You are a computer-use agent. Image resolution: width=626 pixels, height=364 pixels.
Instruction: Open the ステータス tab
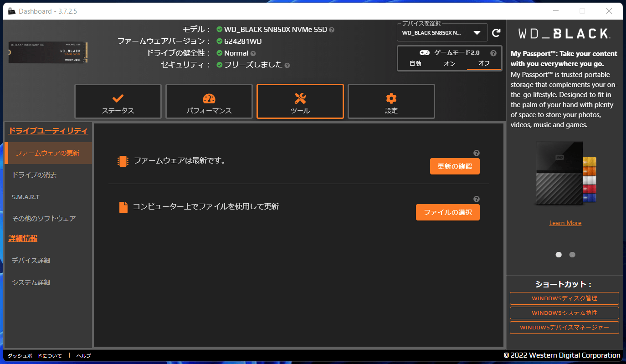click(x=118, y=102)
